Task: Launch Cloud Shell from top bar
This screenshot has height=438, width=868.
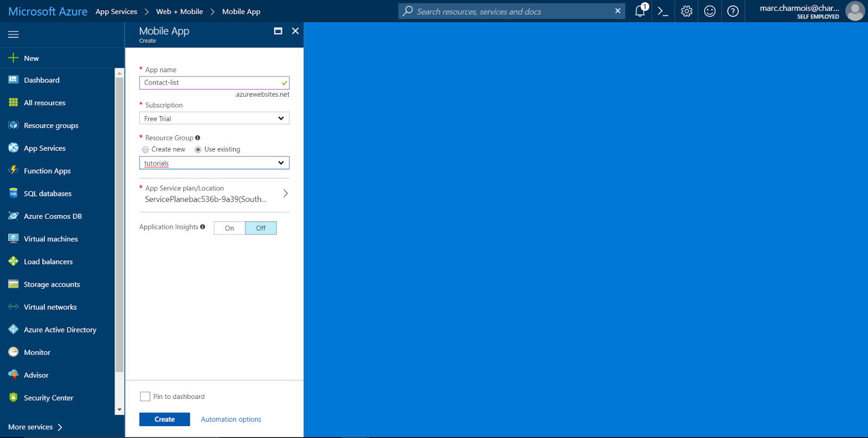Action: click(x=663, y=11)
